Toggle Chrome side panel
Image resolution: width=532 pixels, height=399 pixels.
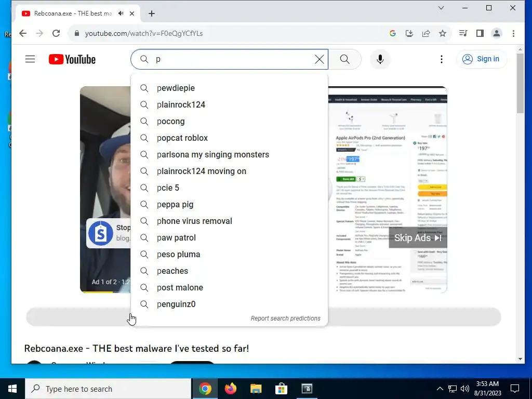point(480,33)
